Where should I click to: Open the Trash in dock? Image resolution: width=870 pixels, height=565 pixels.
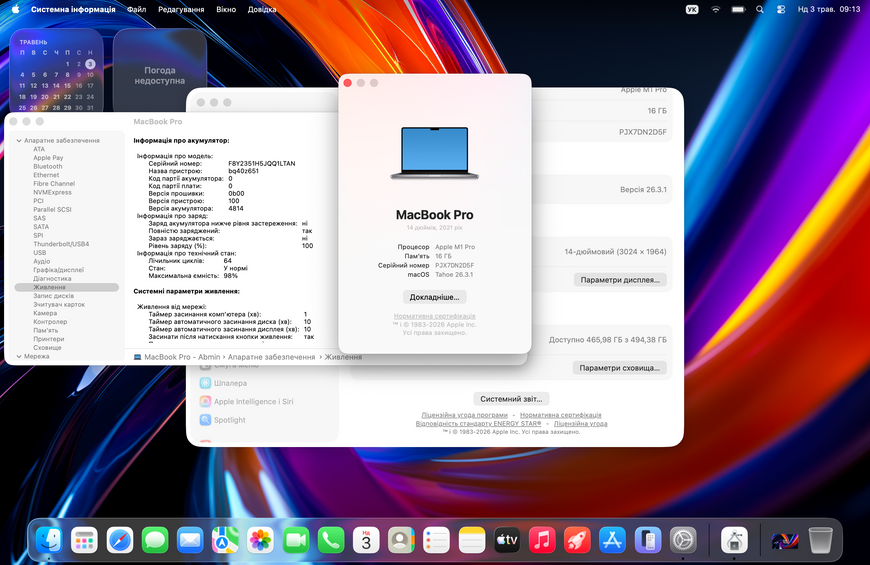click(x=820, y=540)
